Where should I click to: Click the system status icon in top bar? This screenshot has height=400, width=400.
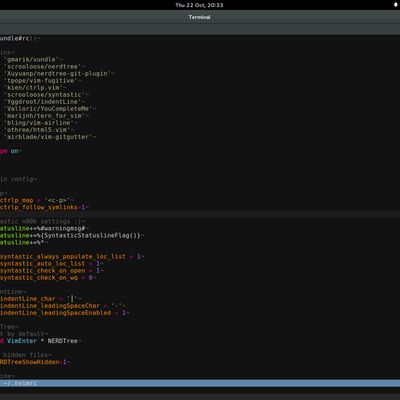(x=396, y=5)
